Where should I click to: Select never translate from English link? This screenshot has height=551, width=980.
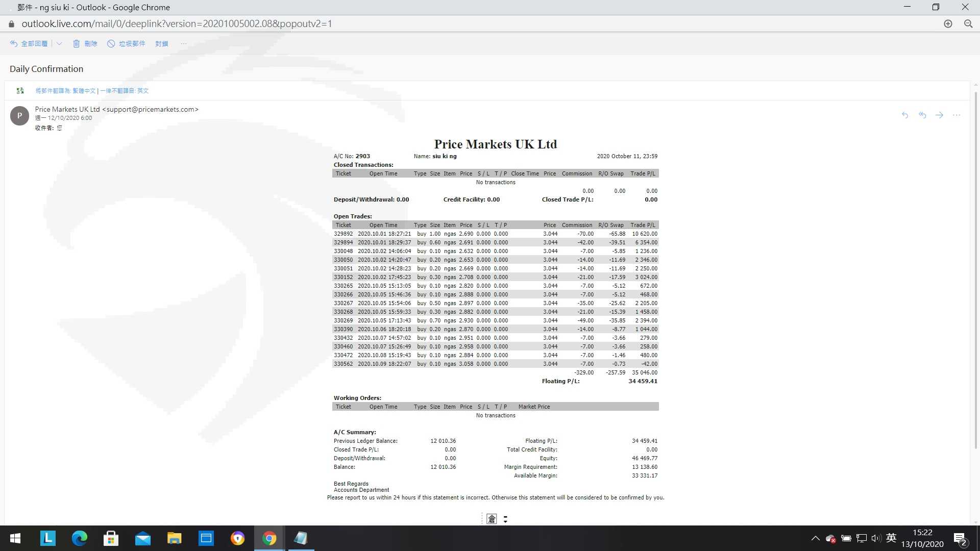tap(124, 91)
